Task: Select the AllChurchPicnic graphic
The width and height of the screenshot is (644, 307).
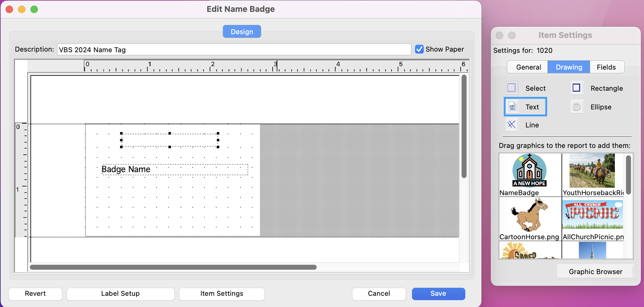Action: click(x=592, y=215)
